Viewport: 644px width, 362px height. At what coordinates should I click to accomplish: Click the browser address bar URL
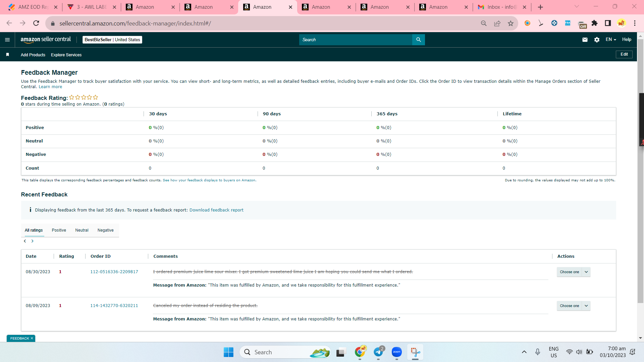coord(135,23)
